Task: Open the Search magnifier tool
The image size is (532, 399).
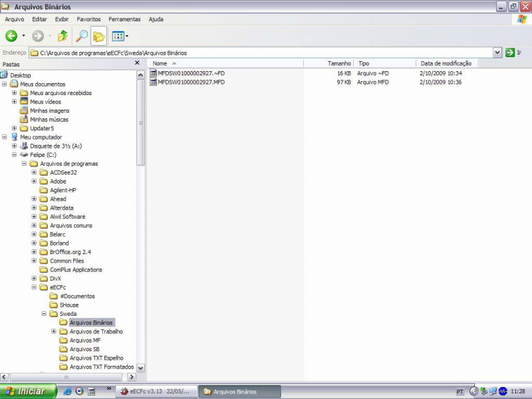Action: click(x=82, y=36)
